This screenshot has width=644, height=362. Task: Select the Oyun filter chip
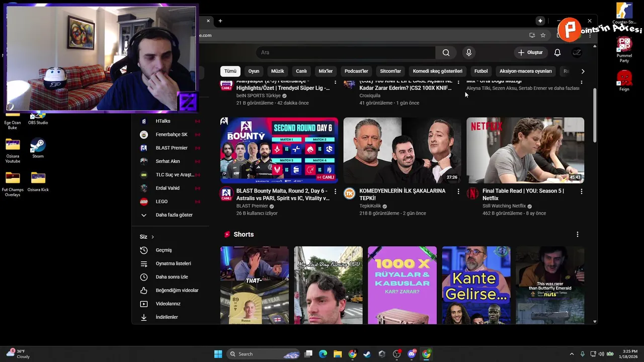[x=254, y=71]
